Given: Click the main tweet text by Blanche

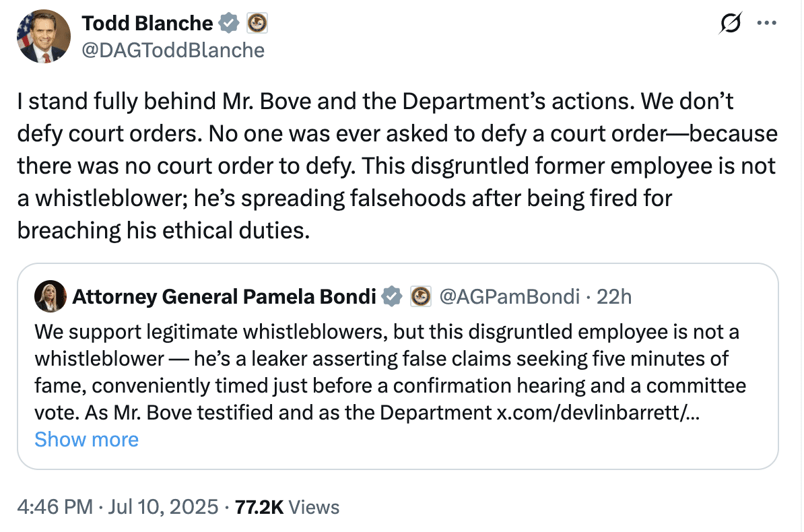Looking at the screenshot, I should point(397,166).
